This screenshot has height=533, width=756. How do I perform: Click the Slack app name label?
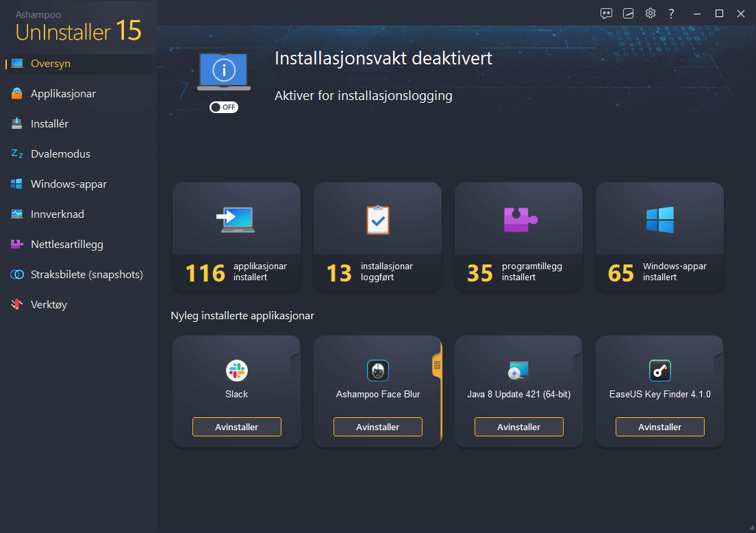(237, 394)
